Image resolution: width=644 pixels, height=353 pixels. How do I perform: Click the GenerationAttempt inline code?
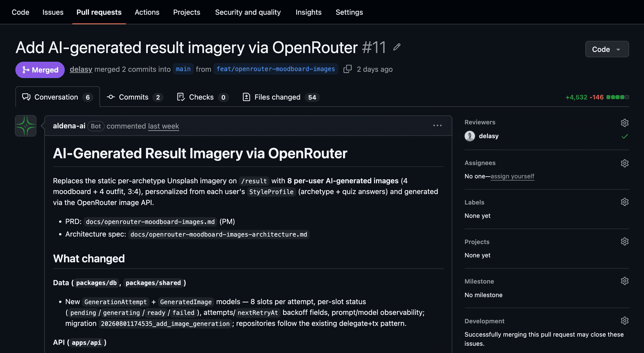116,302
